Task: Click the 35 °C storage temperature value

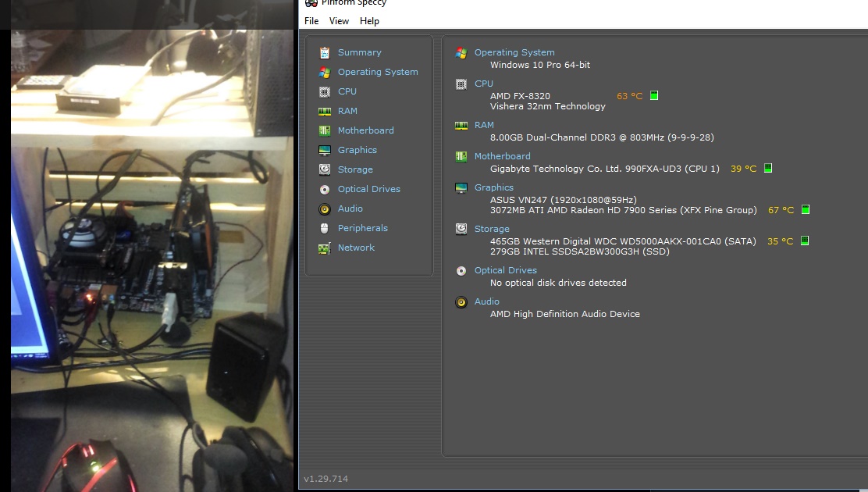Action: click(x=781, y=241)
